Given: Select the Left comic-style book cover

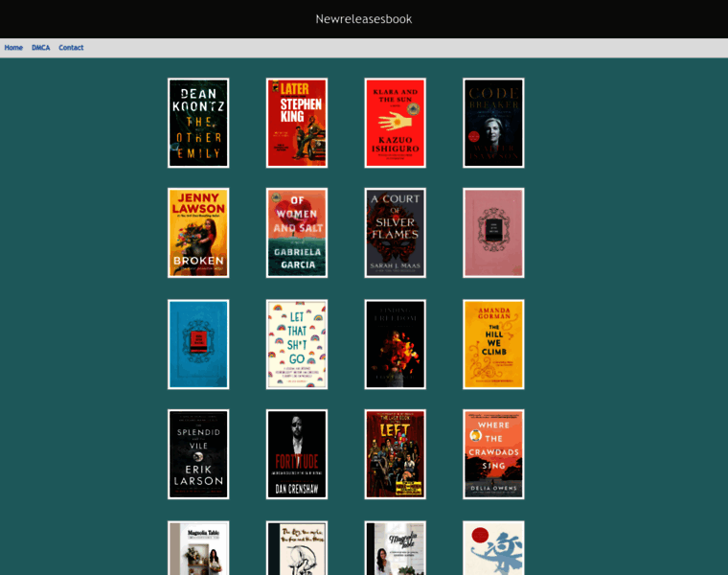Looking at the screenshot, I should click(395, 454).
